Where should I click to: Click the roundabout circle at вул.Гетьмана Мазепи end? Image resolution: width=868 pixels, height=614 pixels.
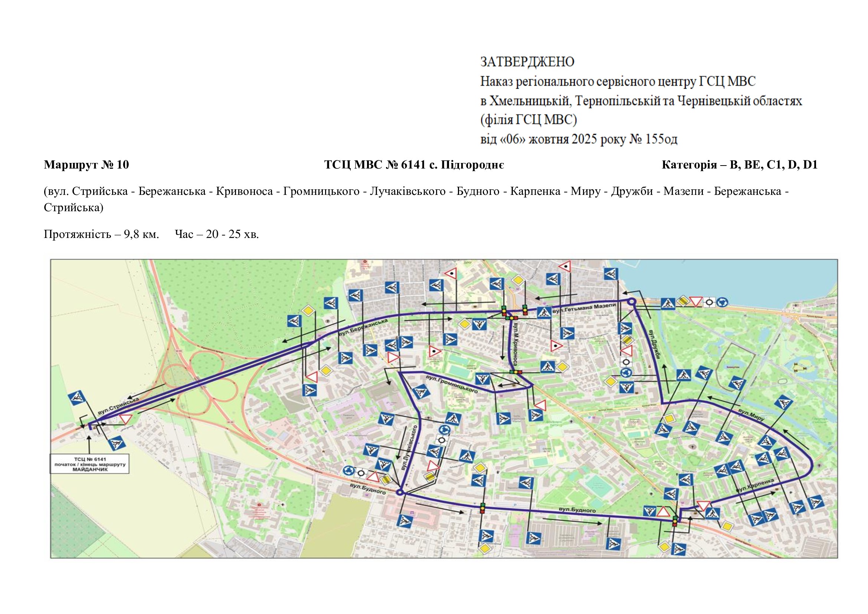point(631,301)
